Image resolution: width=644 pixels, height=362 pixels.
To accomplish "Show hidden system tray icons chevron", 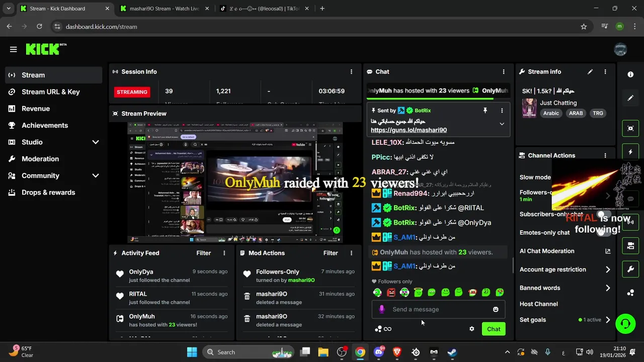I will (x=507, y=352).
